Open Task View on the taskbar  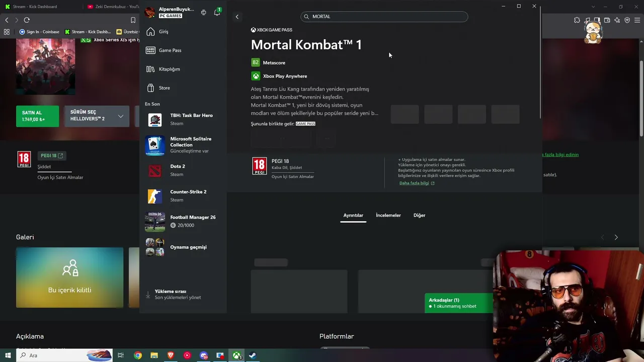[121, 355]
